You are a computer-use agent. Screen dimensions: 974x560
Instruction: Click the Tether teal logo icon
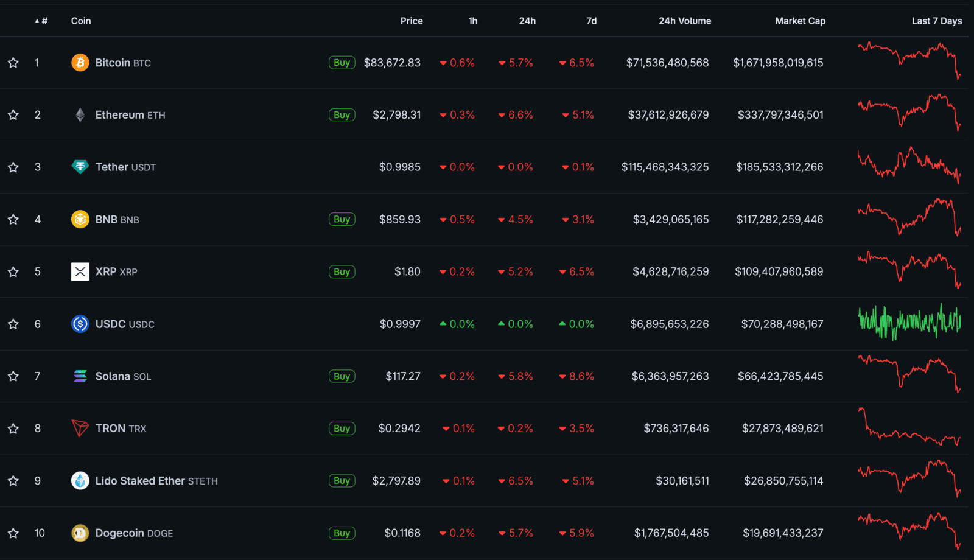pyautogui.click(x=80, y=167)
